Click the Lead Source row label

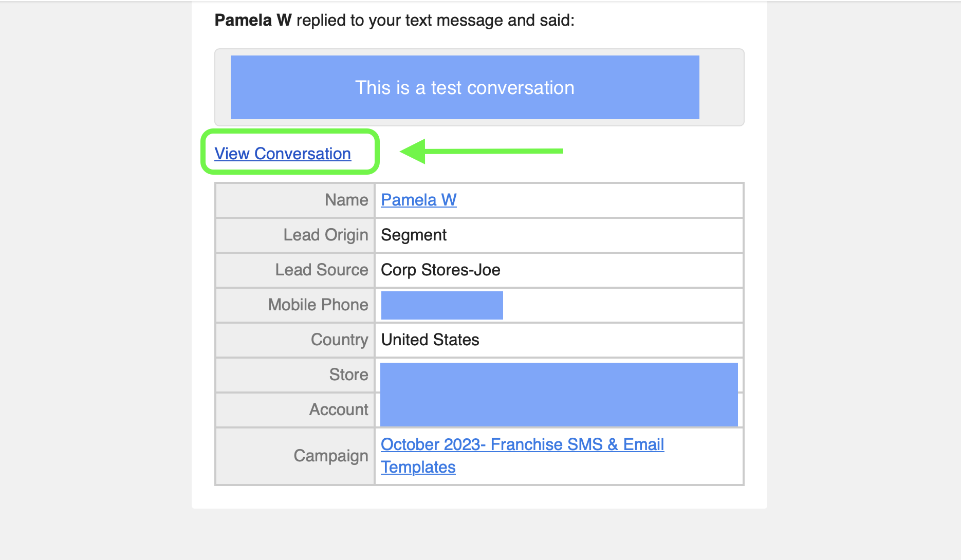click(x=322, y=270)
